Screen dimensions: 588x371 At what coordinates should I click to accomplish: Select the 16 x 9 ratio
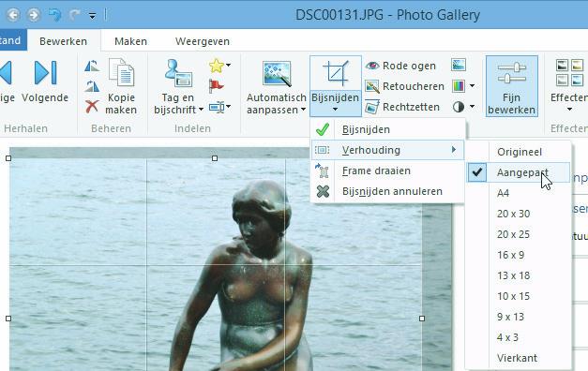point(519,255)
